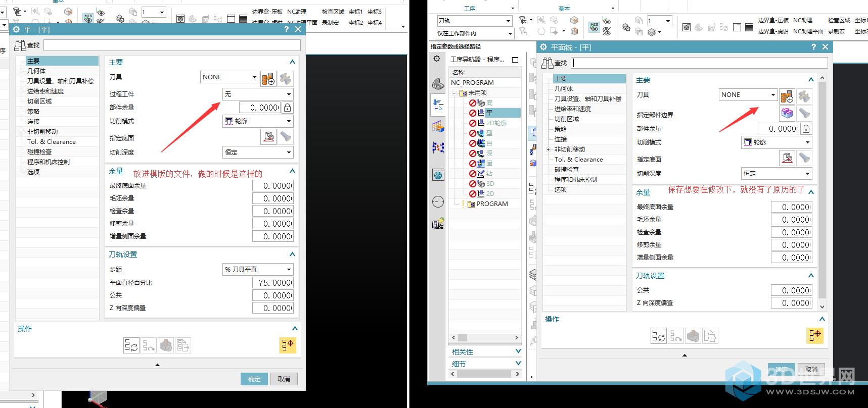Expand 相关性 panel in navigator

(x=518, y=351)
